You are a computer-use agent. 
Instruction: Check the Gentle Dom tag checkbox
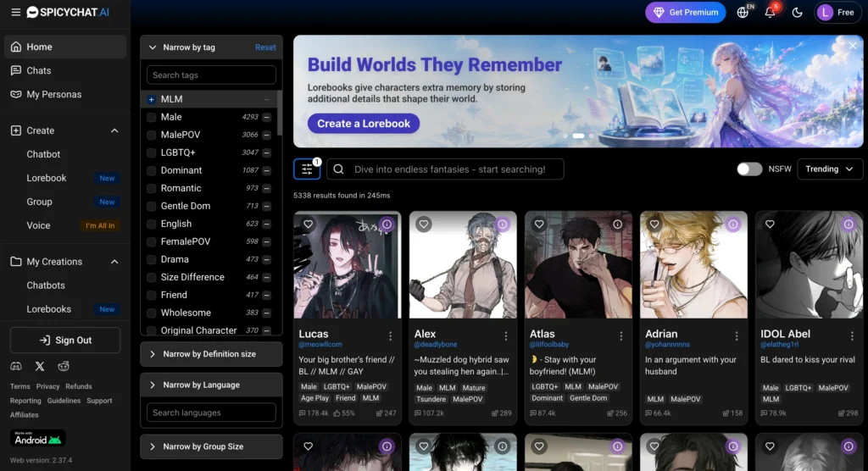[x=151, y=206]
